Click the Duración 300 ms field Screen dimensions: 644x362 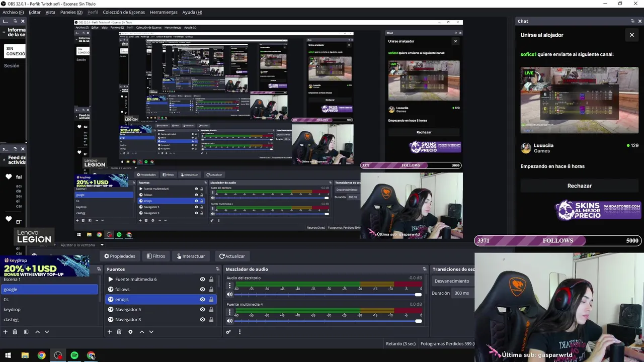463,293
